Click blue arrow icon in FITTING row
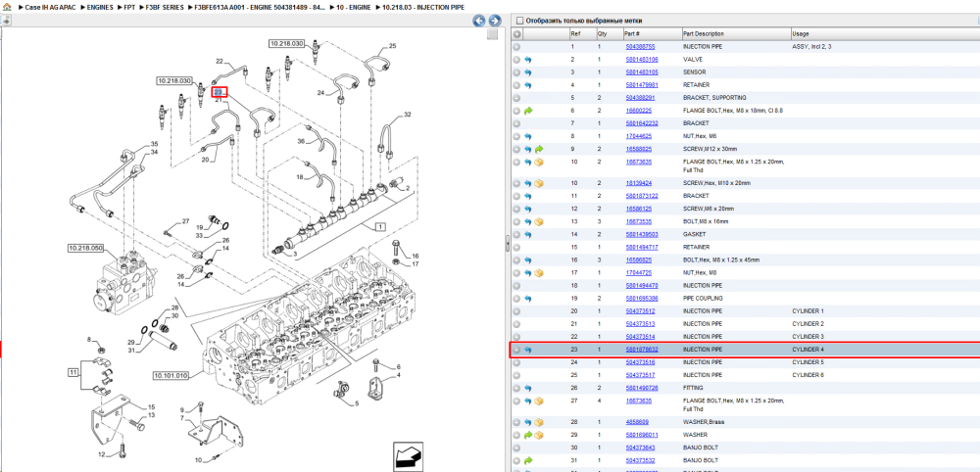Image resolution: width=980 pixels, height=472 pixels. coord(527,388)
